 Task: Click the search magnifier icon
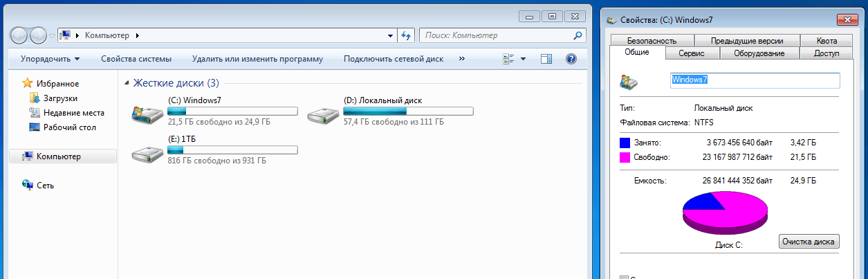coord(578,35)
